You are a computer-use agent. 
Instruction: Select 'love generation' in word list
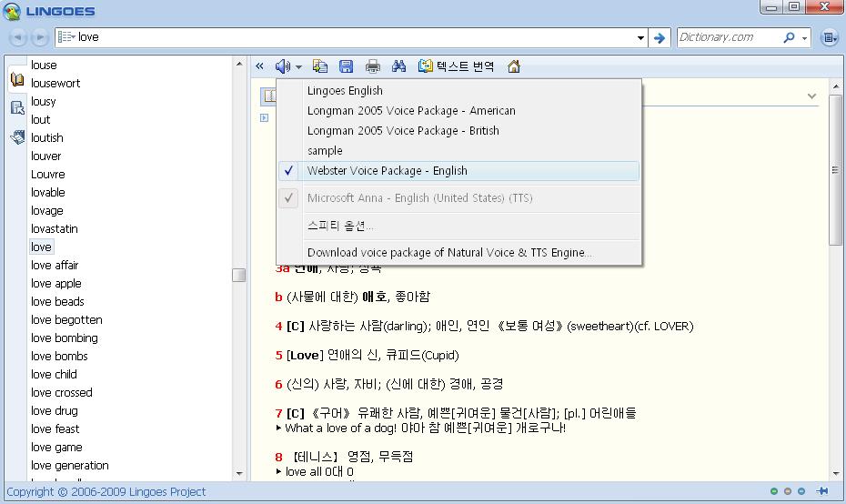(x=70, y=465)
